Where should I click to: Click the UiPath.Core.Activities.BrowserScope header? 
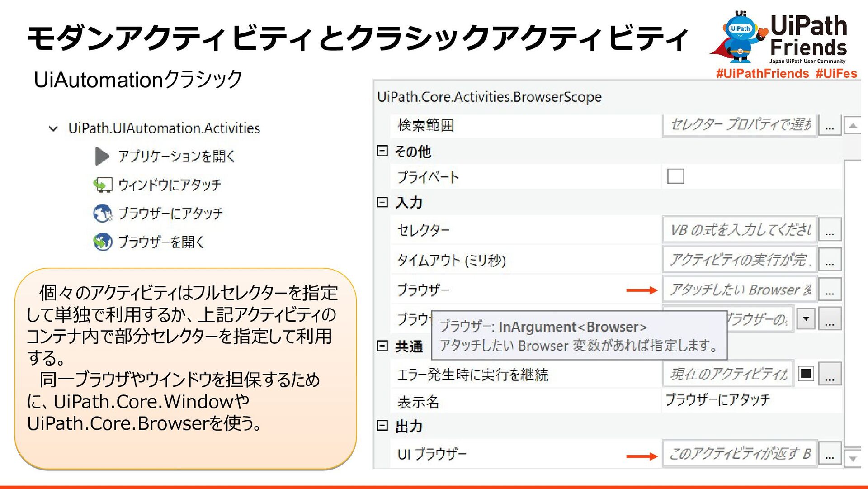[x=489, y=97]
